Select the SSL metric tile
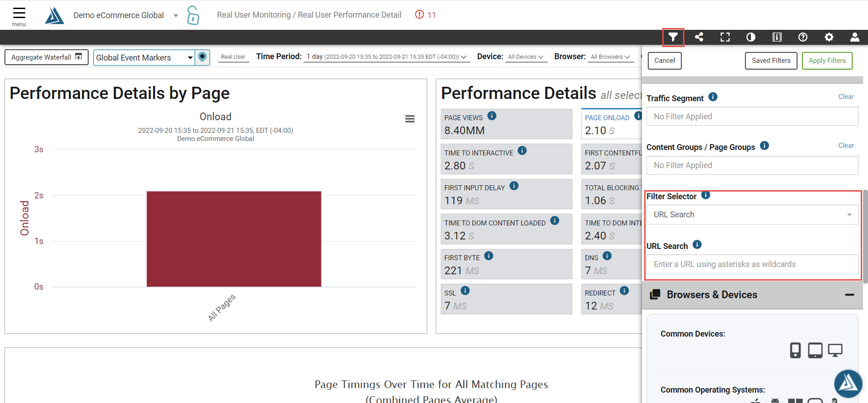Image resolution: width=868 pixels, height=403 pixels. [x=506, y=299]
